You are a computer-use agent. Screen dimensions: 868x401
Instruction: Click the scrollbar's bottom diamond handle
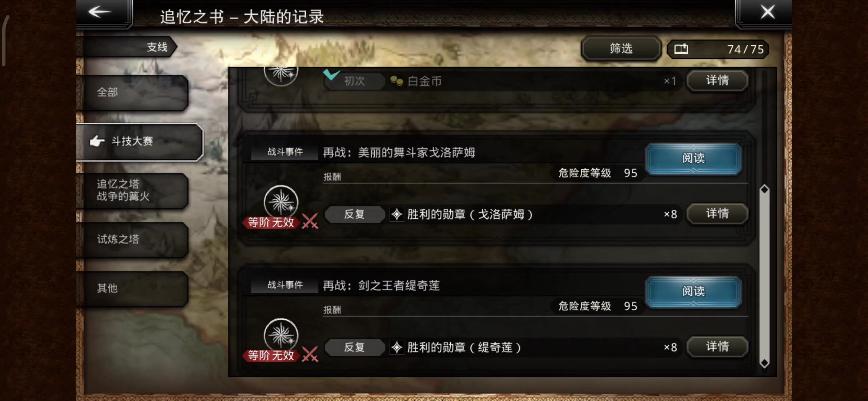pyautogui.click(x=764, y=363)
